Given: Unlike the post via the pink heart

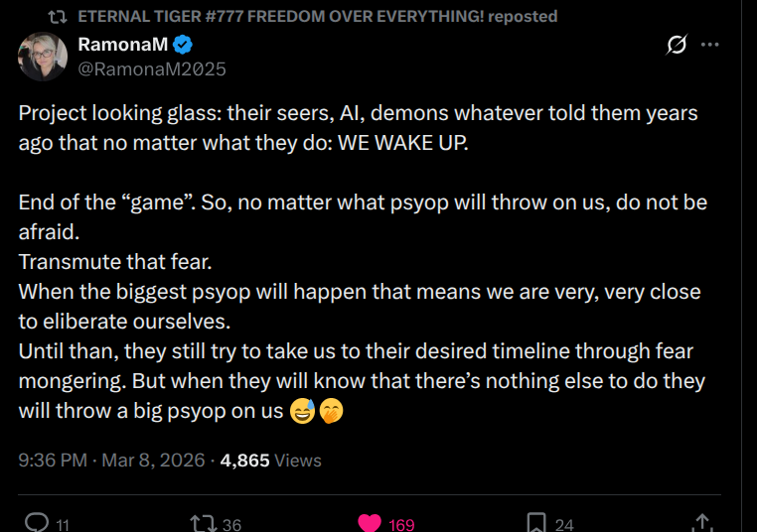Looking at the screenshot, I should [x=370, y=522].
